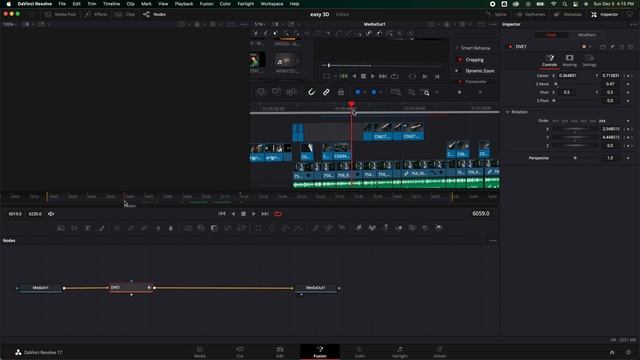The image size is (640, 360).
Task: Toggle keyframe for Z rotation
Action: (x=628, y=145)
